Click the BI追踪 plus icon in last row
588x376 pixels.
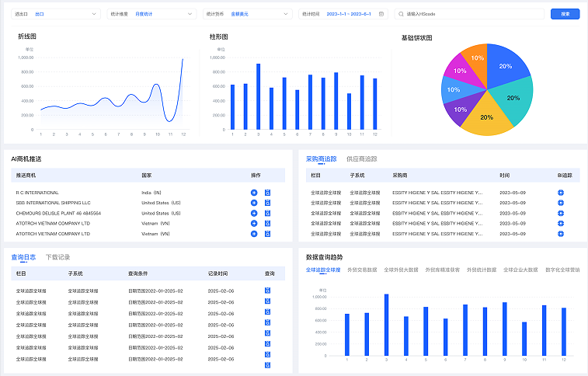[x=560, y=233]
